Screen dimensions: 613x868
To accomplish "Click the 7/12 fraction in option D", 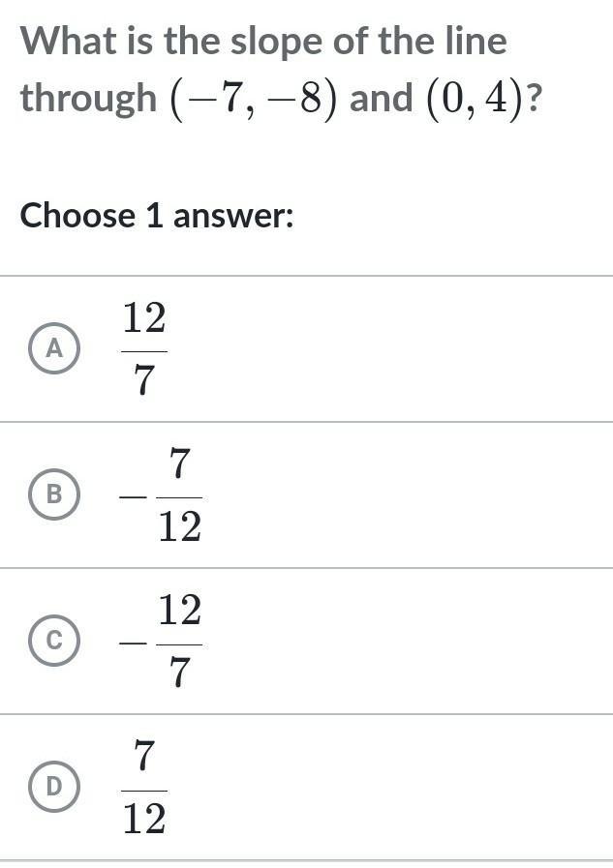I will [144, 787].
